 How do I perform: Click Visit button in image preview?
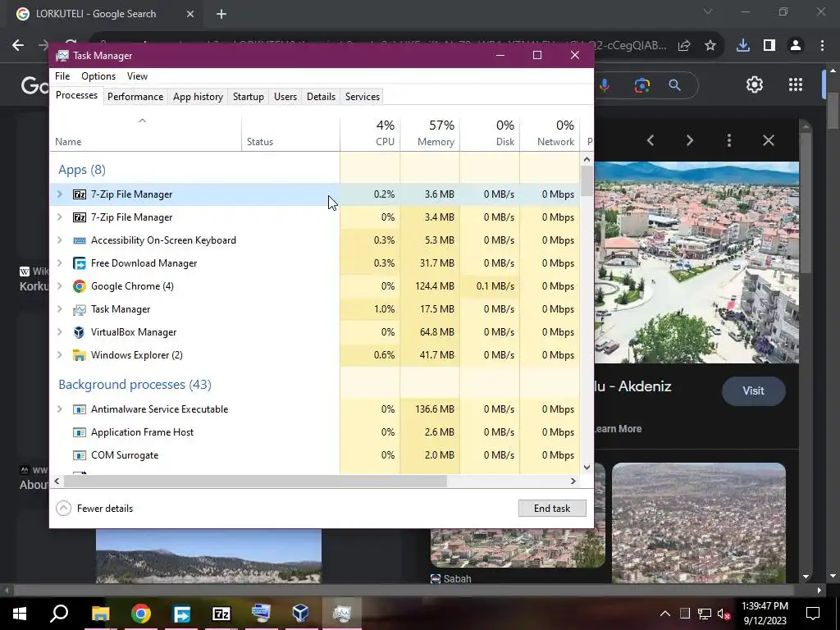753,390
